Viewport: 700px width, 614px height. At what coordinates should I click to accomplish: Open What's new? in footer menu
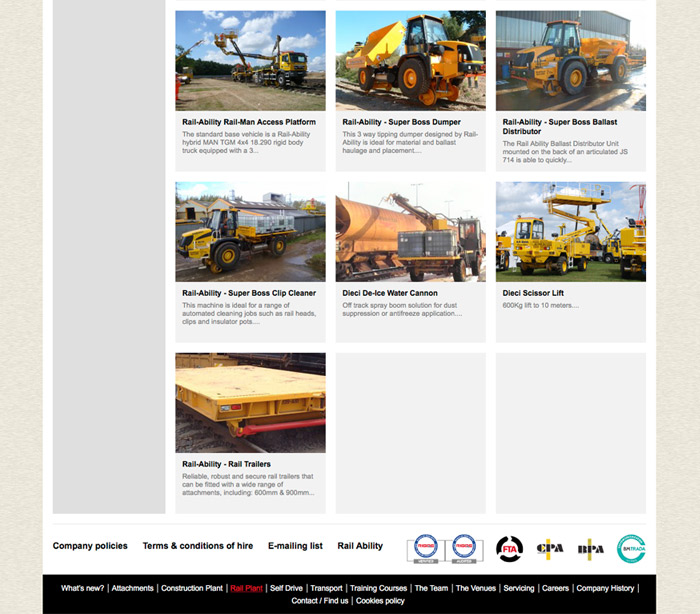[83, 588]
